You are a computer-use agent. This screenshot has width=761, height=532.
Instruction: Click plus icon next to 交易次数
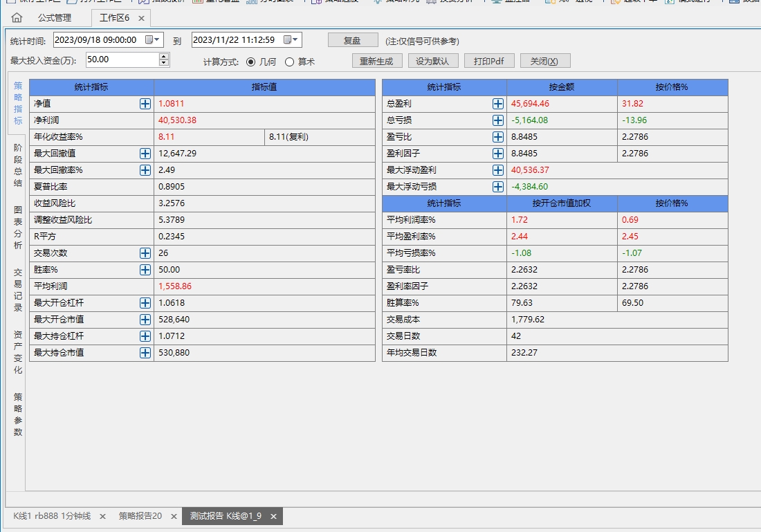[x=145, y=253]
